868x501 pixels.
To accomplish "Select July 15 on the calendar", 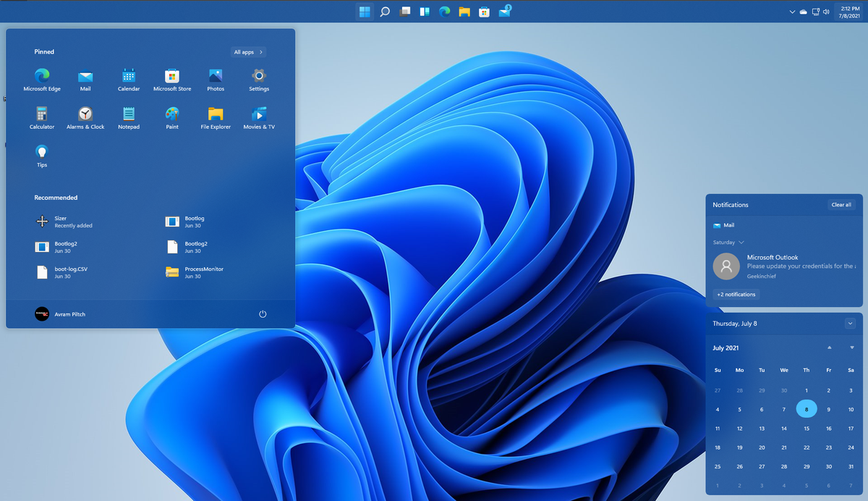I will [x=806, y=428].
